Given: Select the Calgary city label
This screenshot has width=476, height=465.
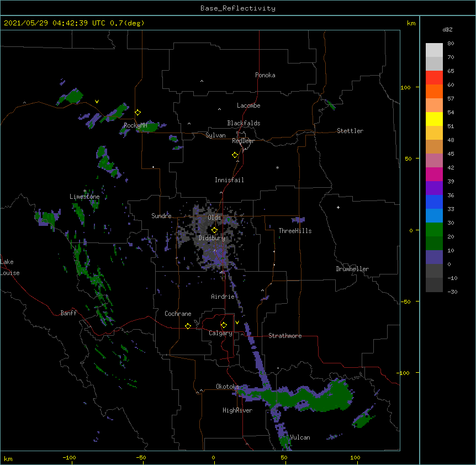Looking at the screenshot, I should tap(221, 333).
